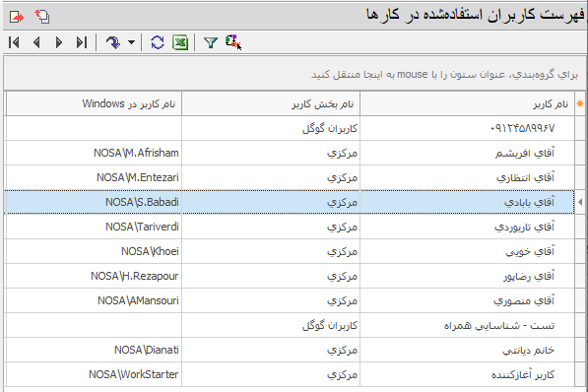This screenshot has height=392, width=588.
Task: Sort by نام بخش کاربر column header
Action: (x=271, y=103)
